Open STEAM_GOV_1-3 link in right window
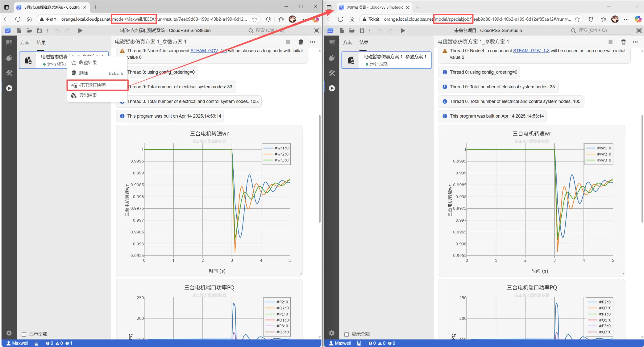 pos(531,51)
